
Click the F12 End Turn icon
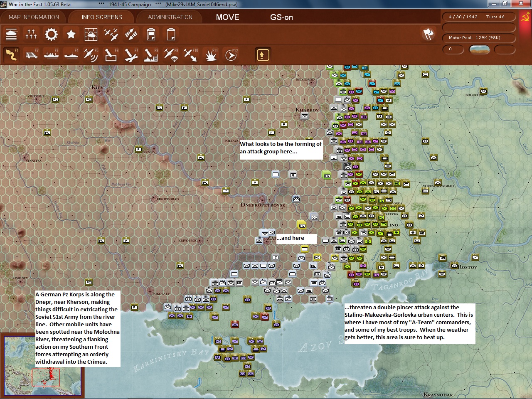tap(231, 55)
